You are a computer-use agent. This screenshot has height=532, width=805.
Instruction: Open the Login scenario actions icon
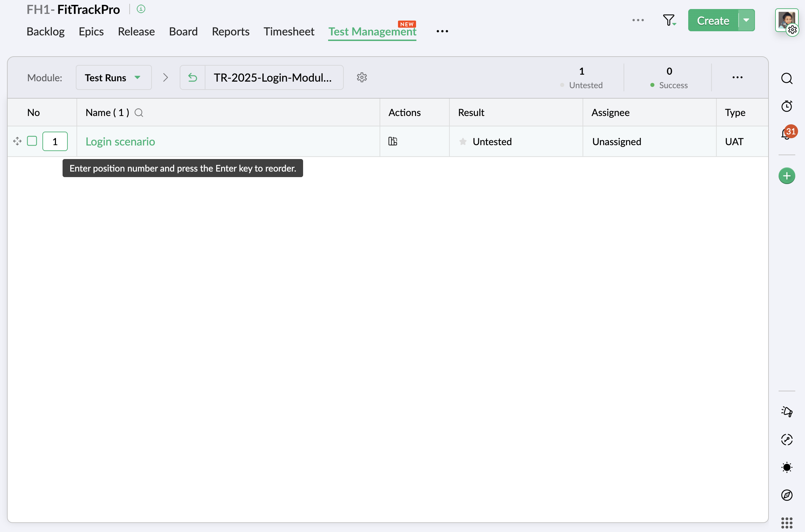point(393,141)
